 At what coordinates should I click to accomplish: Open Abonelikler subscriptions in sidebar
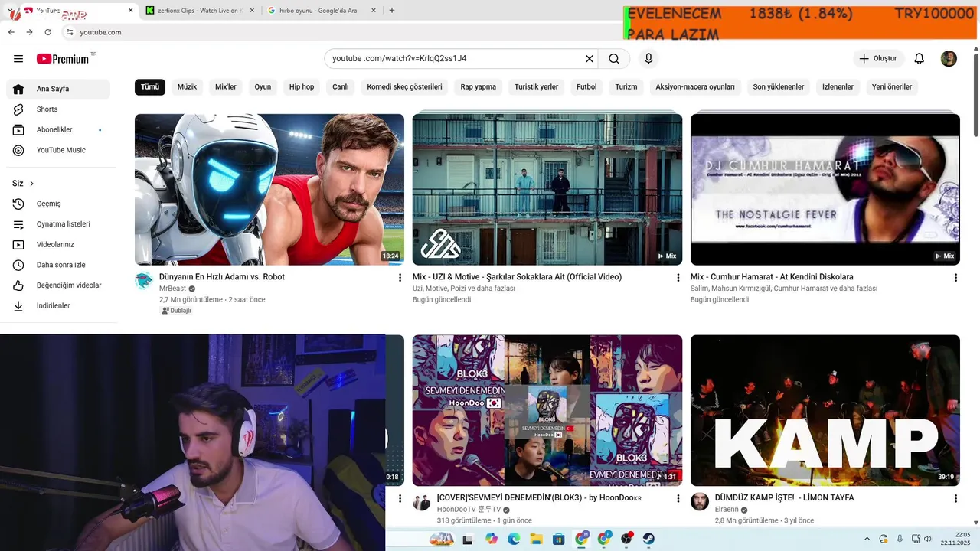pyautogui.click(x=58, y=130)
